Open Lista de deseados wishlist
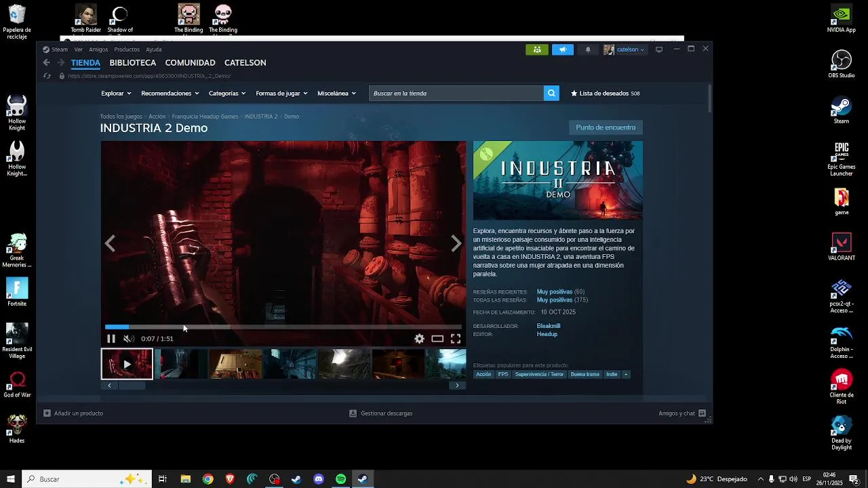Screen dimensions: 868x488 (606, 94)
